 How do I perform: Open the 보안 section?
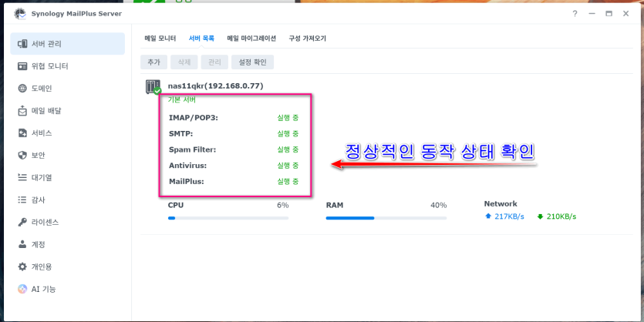[x=67, y=155]
